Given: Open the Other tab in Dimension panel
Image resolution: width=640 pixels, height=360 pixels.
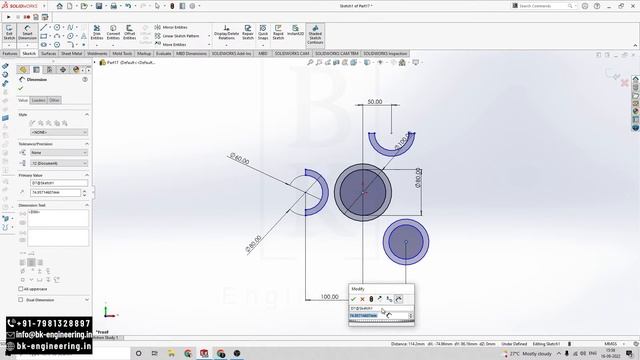Looking at the screenshot, I should (54, 100).
